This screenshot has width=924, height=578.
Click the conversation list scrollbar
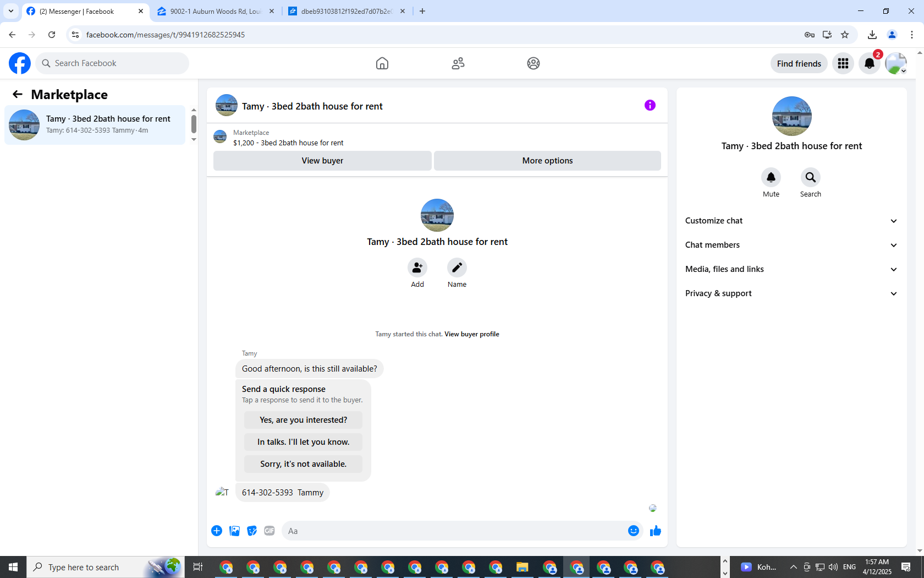(x=194, y=124)
